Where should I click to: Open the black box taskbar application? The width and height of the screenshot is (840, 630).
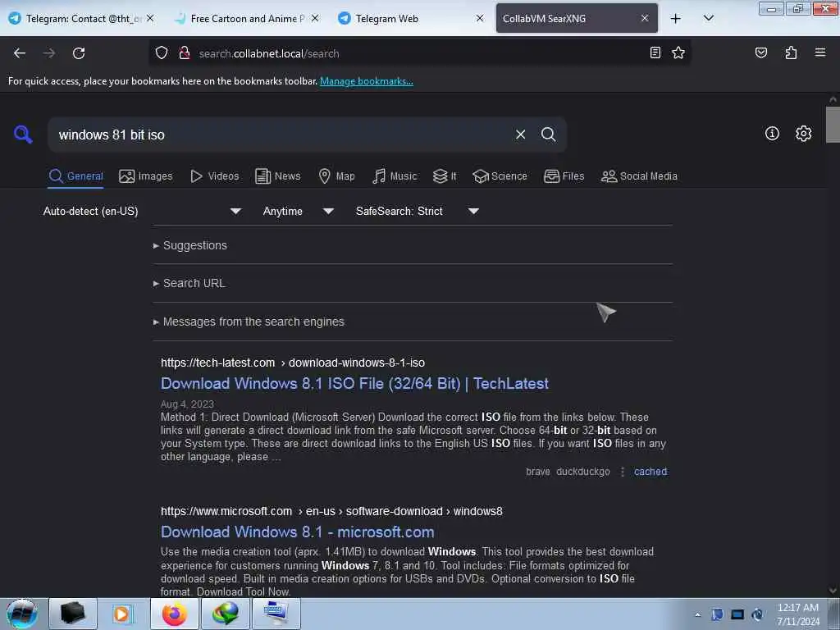pos(73,614)
